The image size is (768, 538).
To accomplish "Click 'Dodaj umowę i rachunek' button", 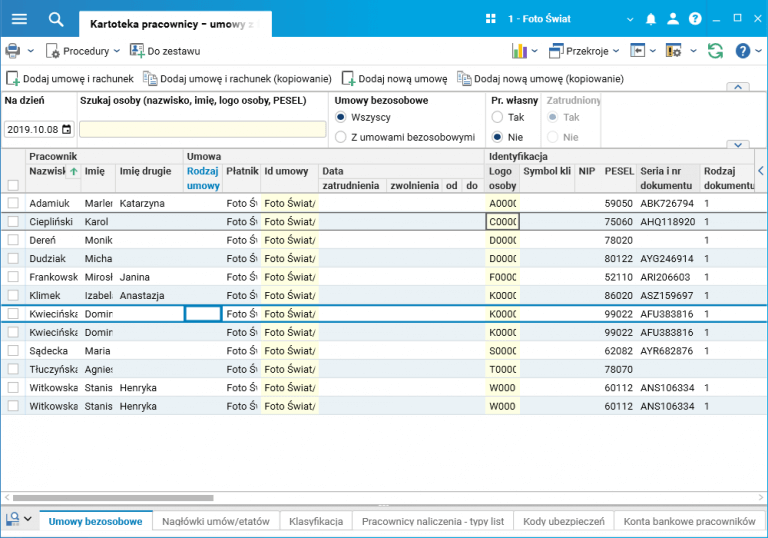I will (x=70, y=78).
